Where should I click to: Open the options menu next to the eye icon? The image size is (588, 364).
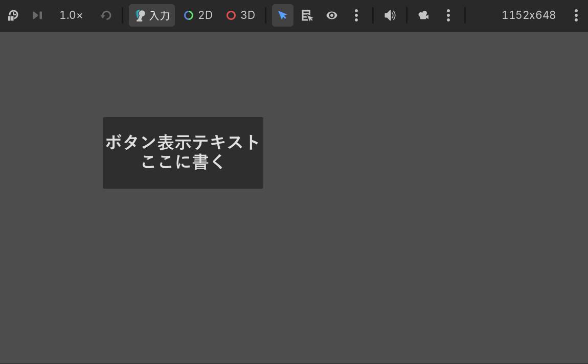click(356, 15)
